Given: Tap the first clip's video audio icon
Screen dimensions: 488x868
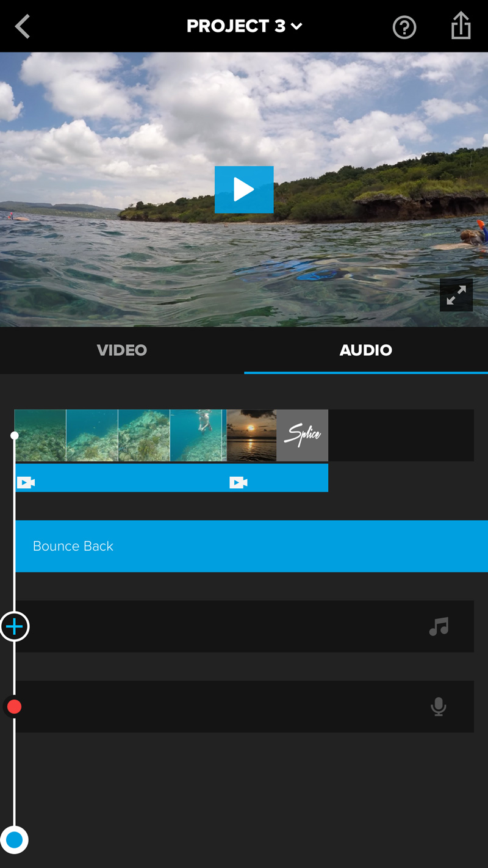Looking at the screenshot, I should [x=26, y=483].
